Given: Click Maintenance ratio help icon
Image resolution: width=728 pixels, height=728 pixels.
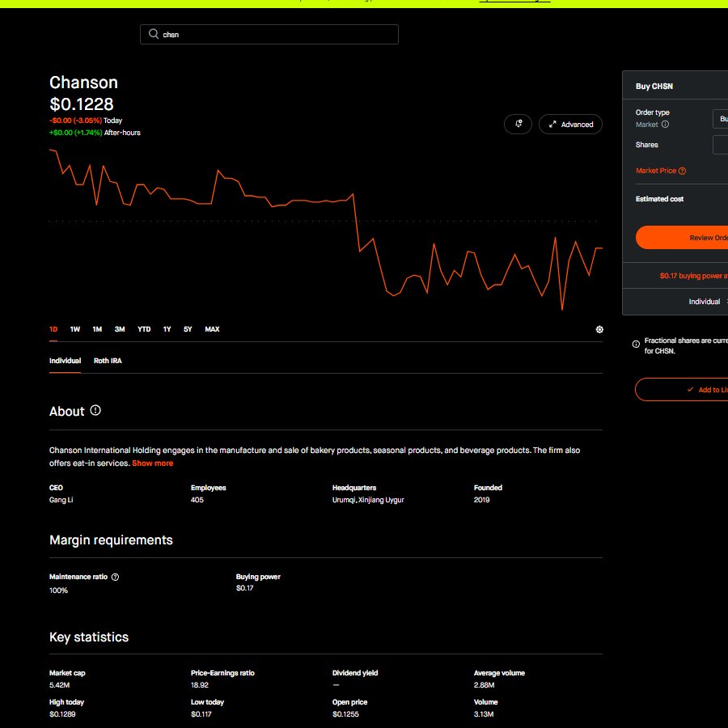Looking at the screenshot, I should tap(115, 577).
